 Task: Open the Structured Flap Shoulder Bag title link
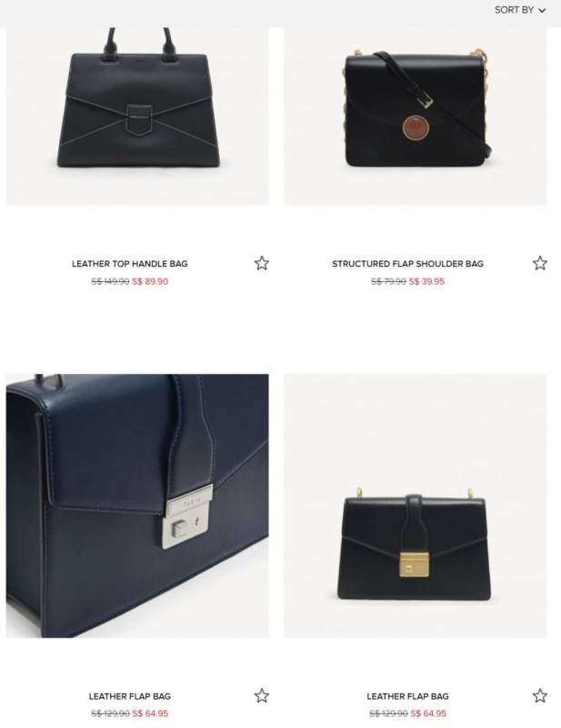coord(408,264)
